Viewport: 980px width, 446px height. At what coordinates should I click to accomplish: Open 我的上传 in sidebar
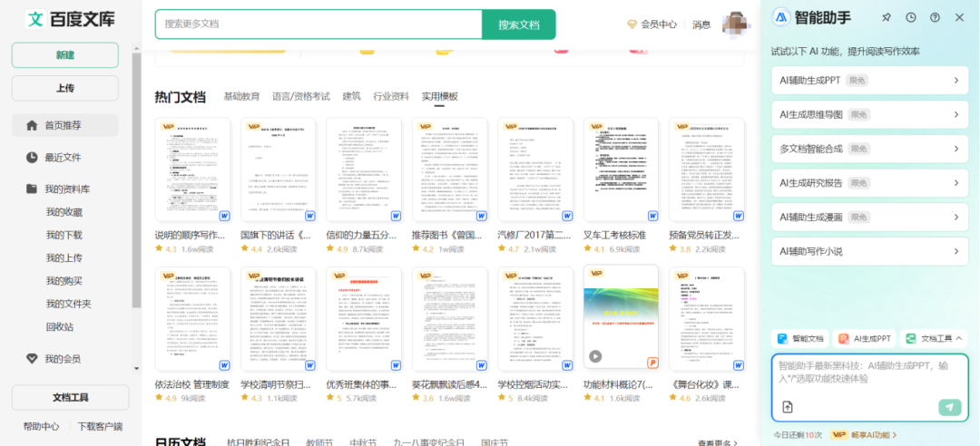(x=64, y=258)
